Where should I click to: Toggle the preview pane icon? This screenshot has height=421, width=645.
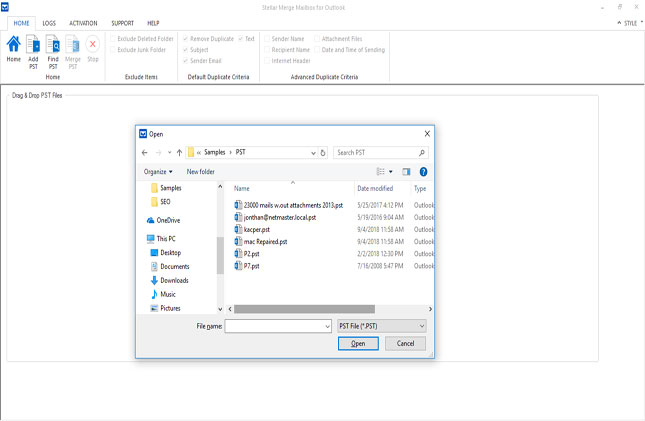406,172
